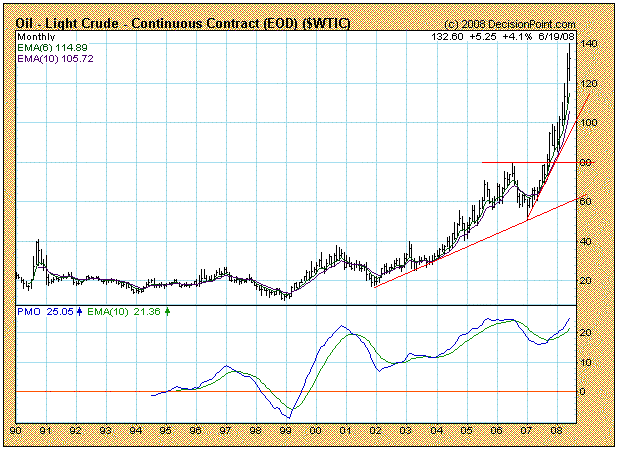Click the date '6/19/08'
618x450 pixels.
(x=556, y=37)
